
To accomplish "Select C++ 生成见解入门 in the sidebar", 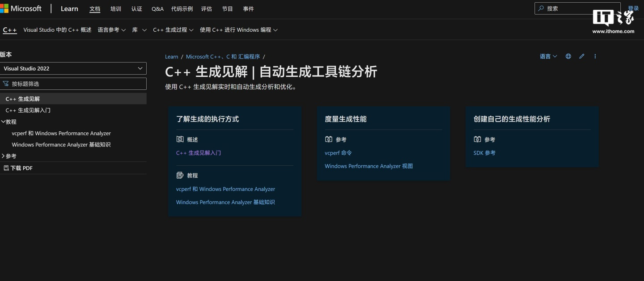I will click(x=28, y=110).
